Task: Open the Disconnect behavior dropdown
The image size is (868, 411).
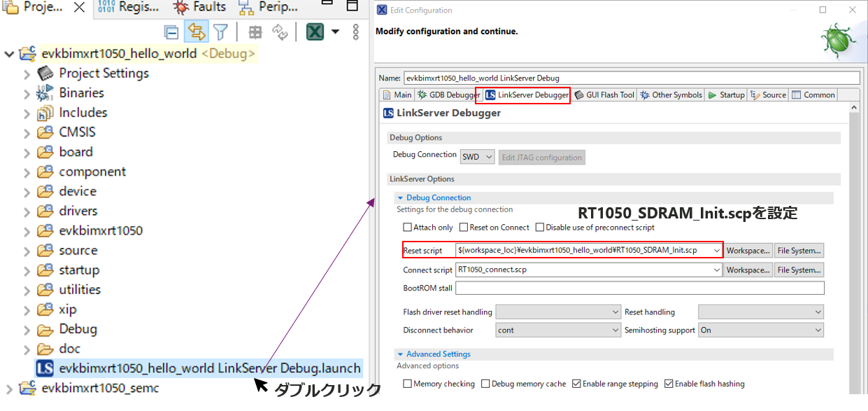Action: (558, 330)
